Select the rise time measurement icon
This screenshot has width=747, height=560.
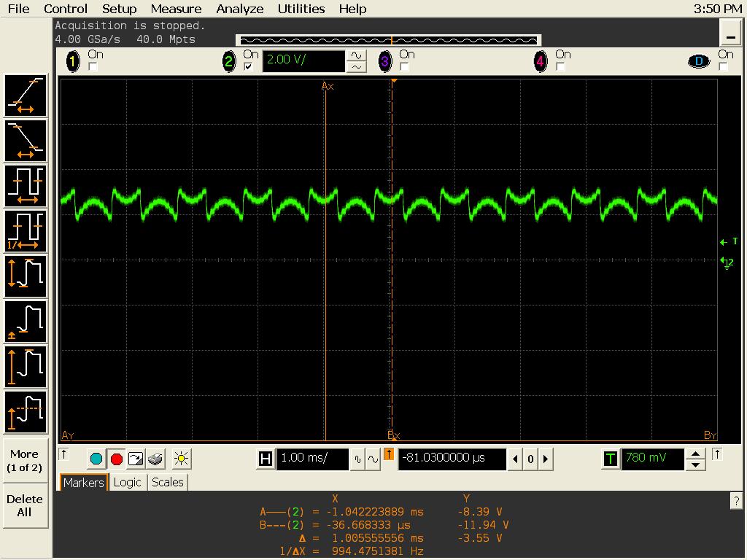point(25,95)
